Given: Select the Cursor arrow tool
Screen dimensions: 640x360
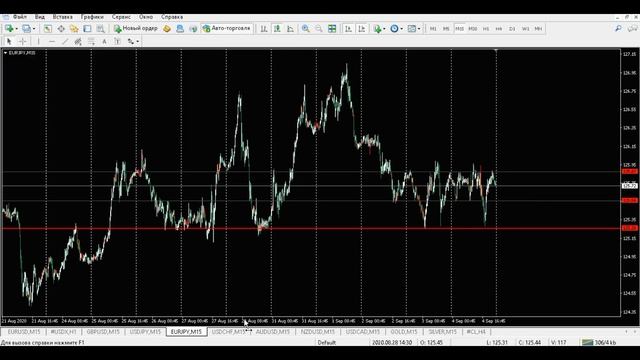Looking at the screenshot, I should pyautogui.click(x=9, y=41).
